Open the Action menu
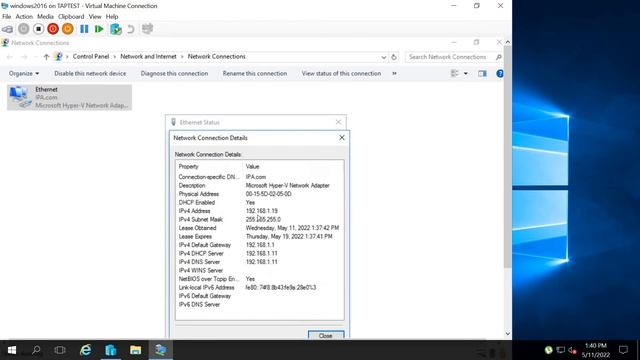The image size is (640, 360). 24,17
